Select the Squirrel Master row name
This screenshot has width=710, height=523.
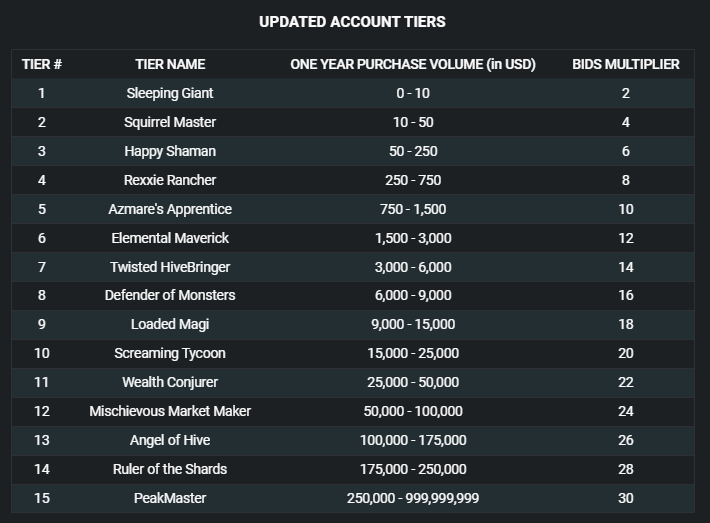coord(170,122)
